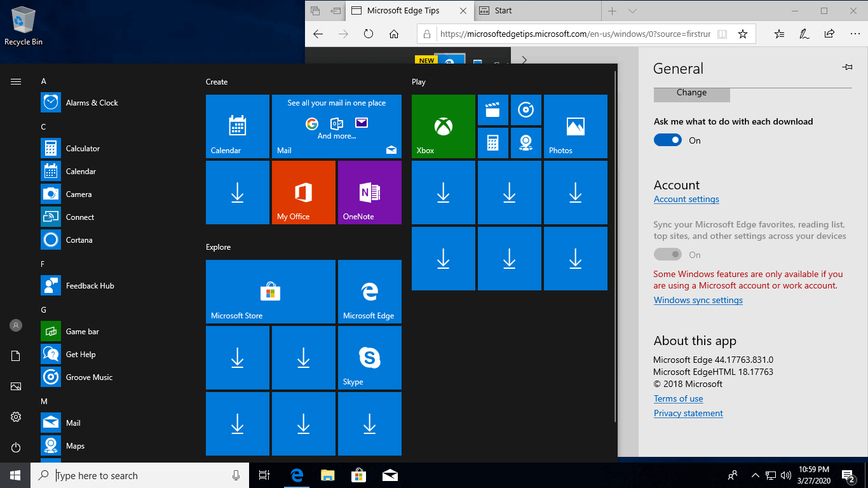Click the Start menu scrollbar
The height and width of the screenshot is (488, 868).
click(x=614, y=248)
